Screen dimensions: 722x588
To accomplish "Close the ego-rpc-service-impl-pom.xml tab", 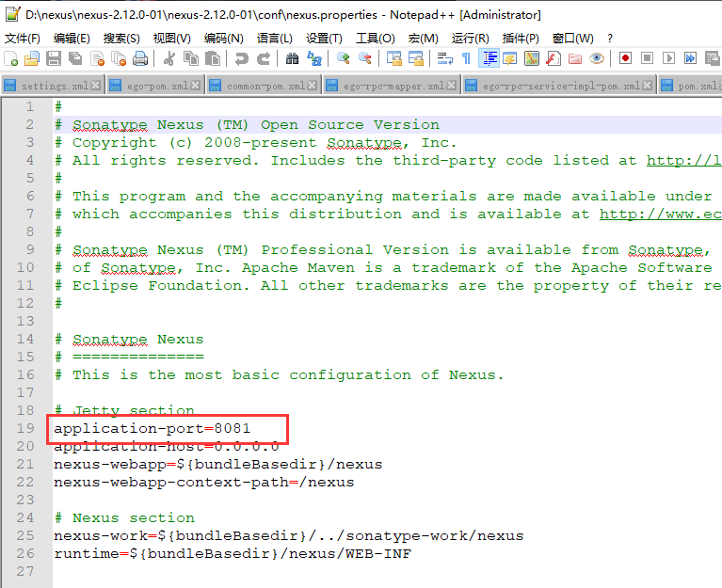I will [x=648, y=85].
